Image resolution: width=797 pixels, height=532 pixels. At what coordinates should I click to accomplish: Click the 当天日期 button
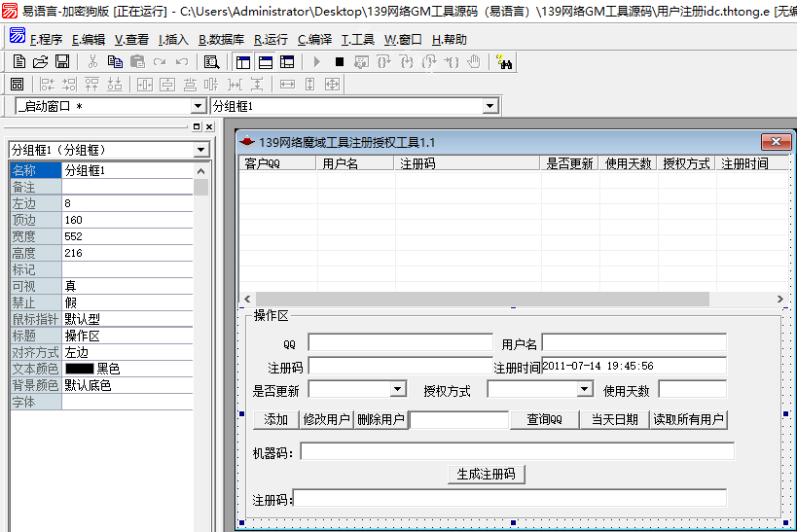614,420
